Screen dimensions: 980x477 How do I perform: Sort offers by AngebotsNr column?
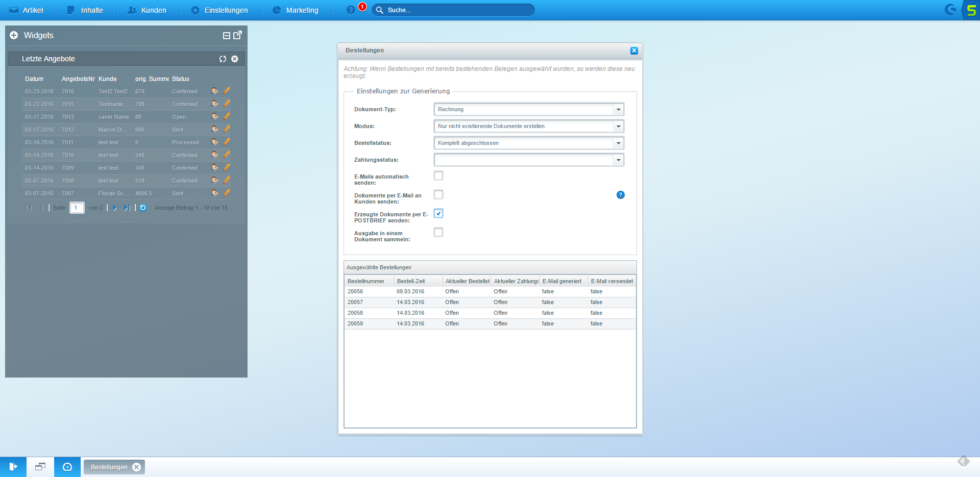point(78,79)
